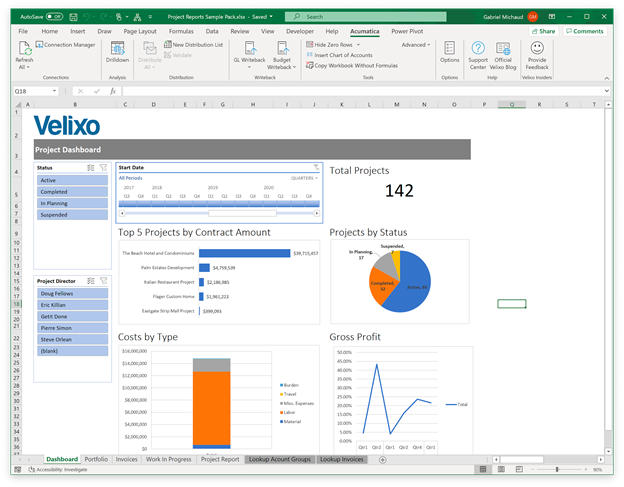Click the Drilldown analysis icon
624x487 pixels.
[x=117, y=49]
